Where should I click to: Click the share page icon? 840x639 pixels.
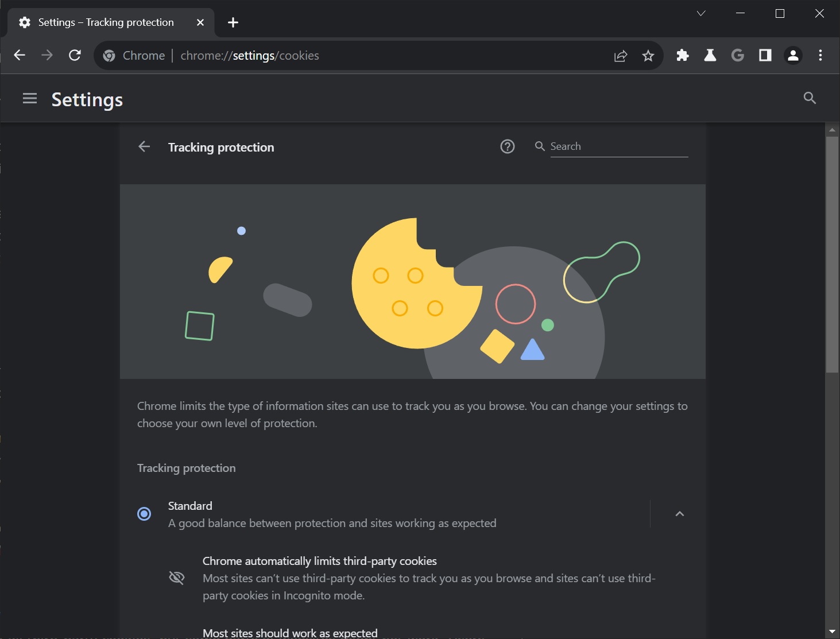coord(621,56)
